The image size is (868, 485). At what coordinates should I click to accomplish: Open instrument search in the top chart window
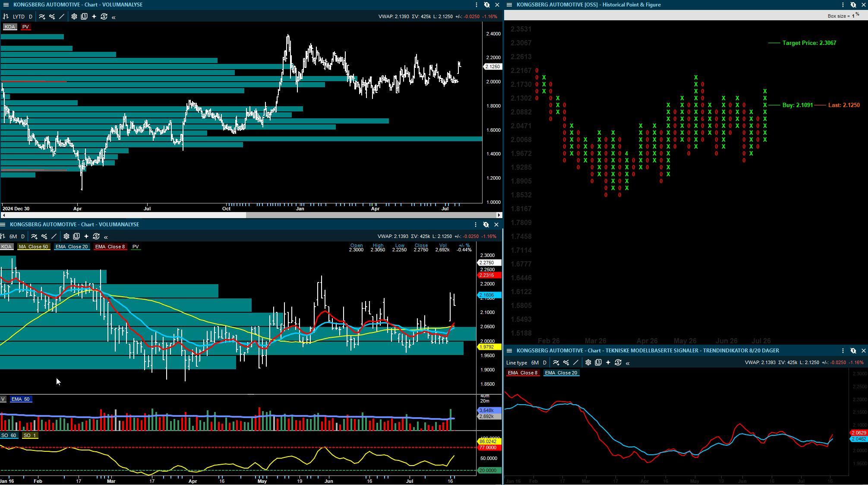(x=487, y=5)
